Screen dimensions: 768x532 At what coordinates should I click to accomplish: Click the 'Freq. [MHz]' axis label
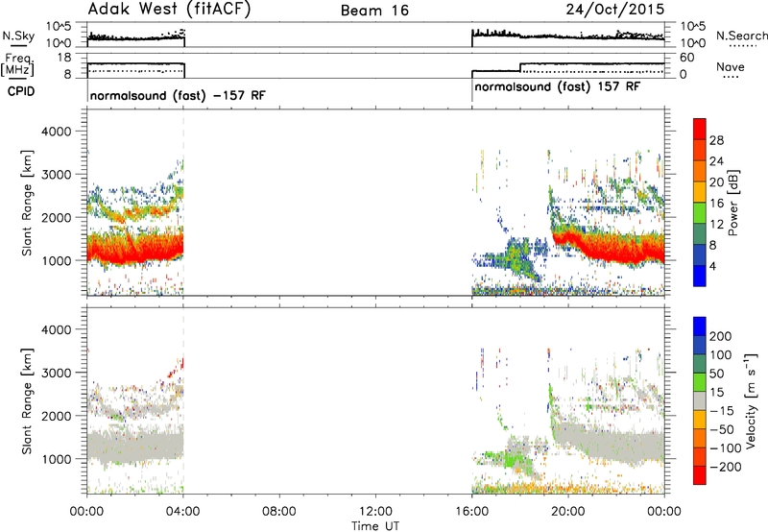coord(18,64)
